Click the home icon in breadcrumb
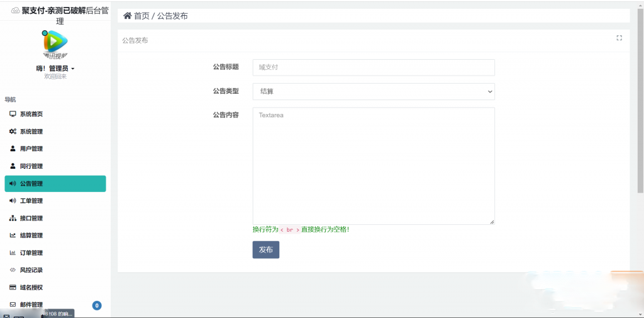The height and width of the screenshot is (318, 644). [127, 16]
